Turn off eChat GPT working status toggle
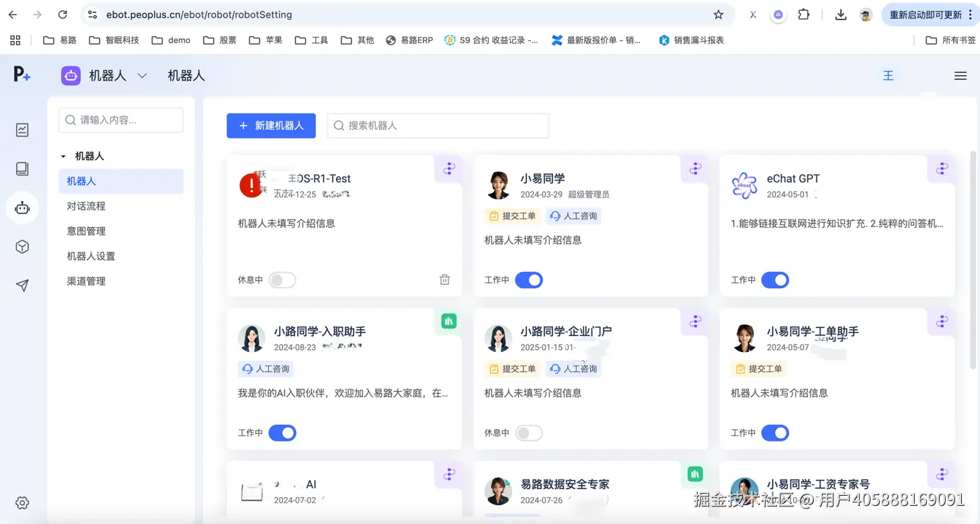980x524 pixels. [775, 279]
